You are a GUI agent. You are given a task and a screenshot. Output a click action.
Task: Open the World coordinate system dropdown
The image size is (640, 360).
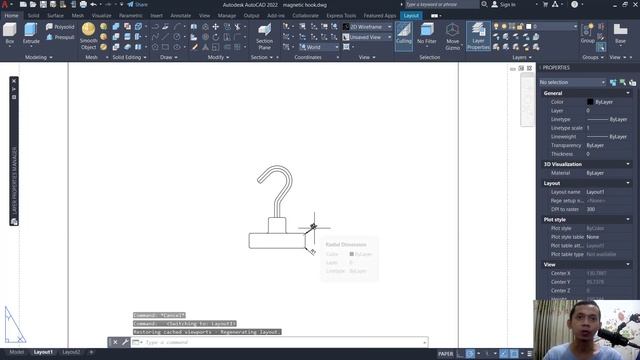coord(319,47)
